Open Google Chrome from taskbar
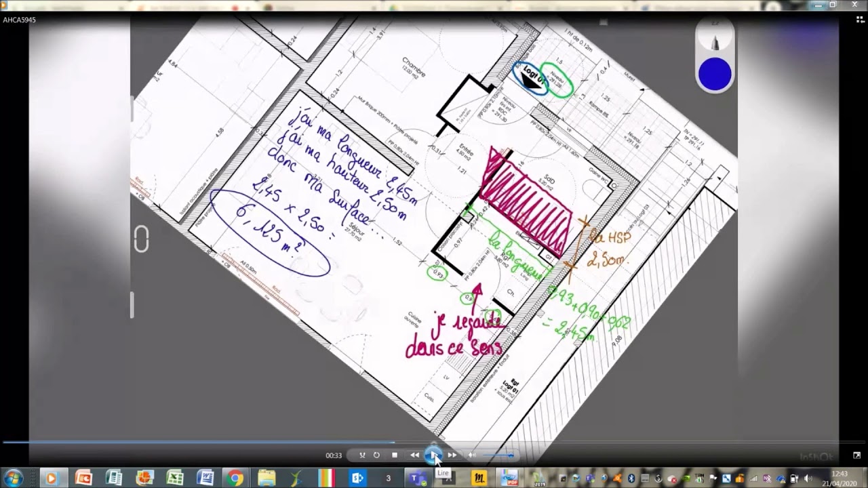The image size is (868, 488). click(235, 478)
